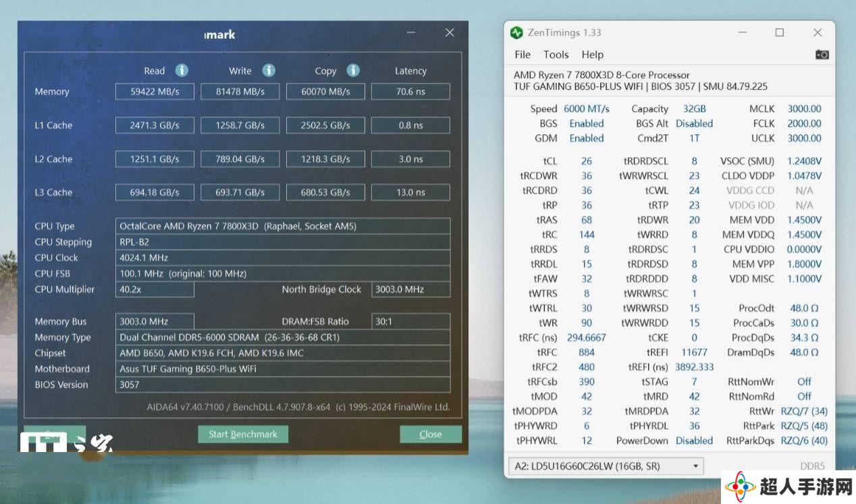Take a ZenTimings screenshot with the camera icon
Viewport: 856px width, 504px height.
tap(822, 55)
